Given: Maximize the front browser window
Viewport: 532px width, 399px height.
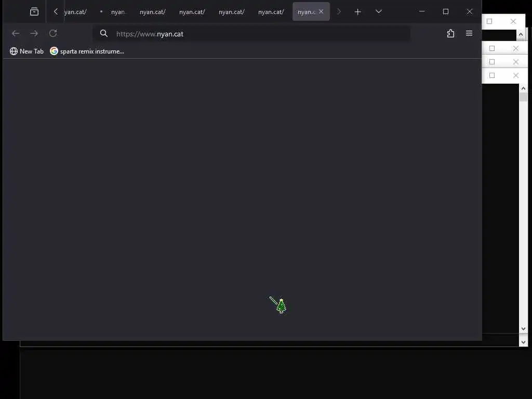Looking at the screenshot, I should coord(446,11).
